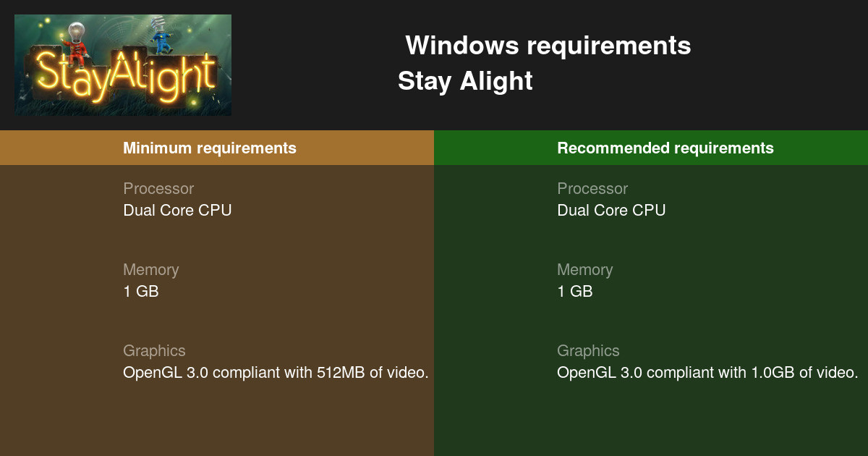Click the Stay Alight title text

pos(465,81)
